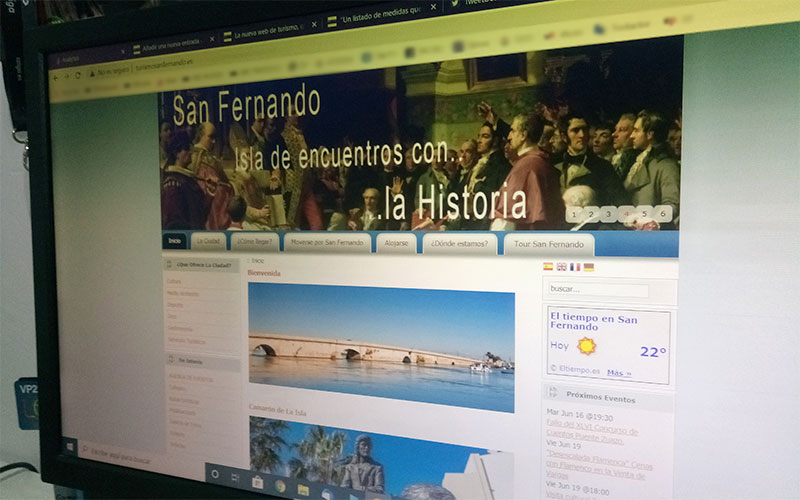Select banner slide number 1
Image resolution: width=800 pixels, height=500 pixels.
(x=573, y=214)
